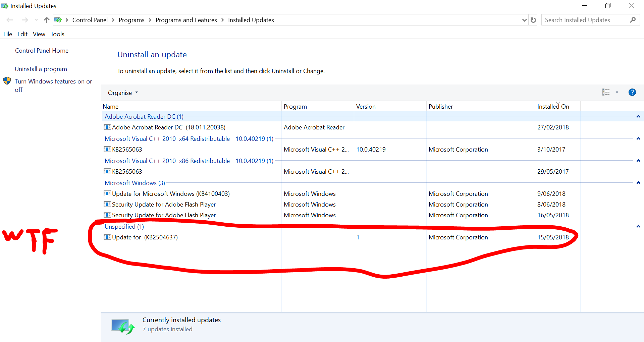Open the blue Help button
The image size is (644, 342).
632,92
